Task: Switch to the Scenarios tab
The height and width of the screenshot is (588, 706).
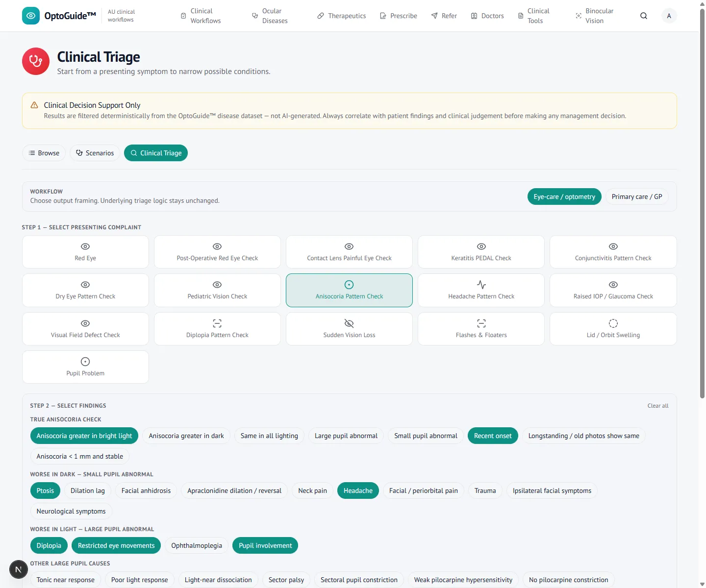Action: pyautogui.click(x=95, y=153)
